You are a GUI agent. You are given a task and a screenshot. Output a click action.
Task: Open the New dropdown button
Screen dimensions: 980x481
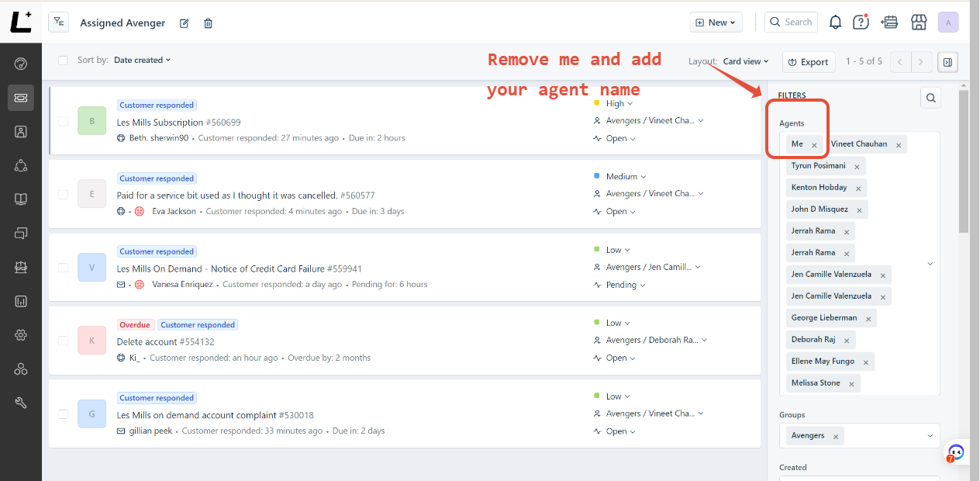tap(716, 22)
